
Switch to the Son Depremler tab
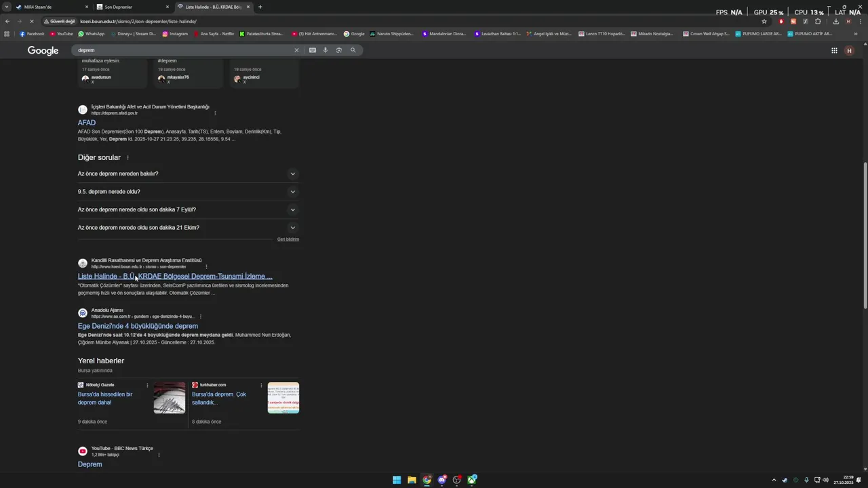click(134, 7)
